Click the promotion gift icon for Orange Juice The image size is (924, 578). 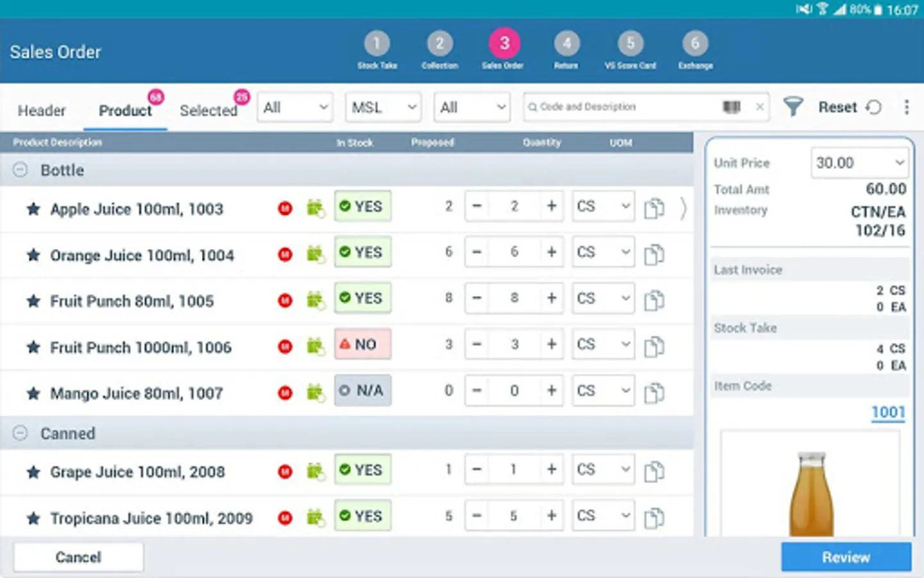coord(315,252)
